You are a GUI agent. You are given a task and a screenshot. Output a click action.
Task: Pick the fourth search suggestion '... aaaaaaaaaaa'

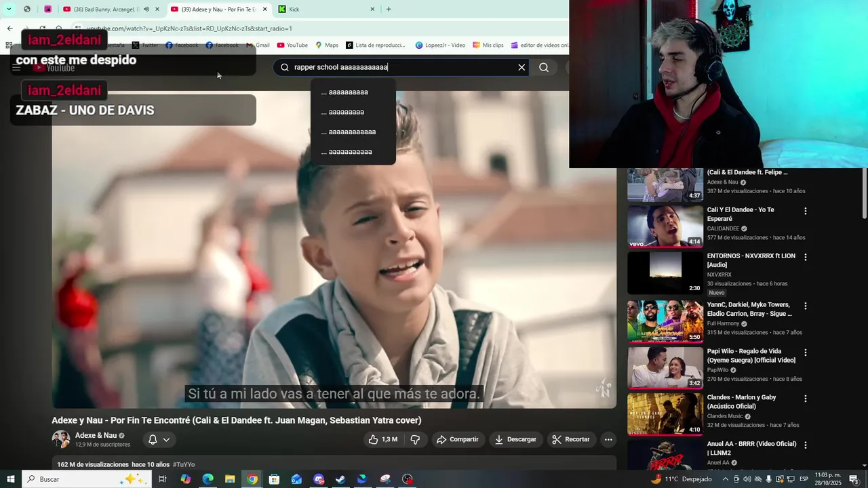pos(353,151)
